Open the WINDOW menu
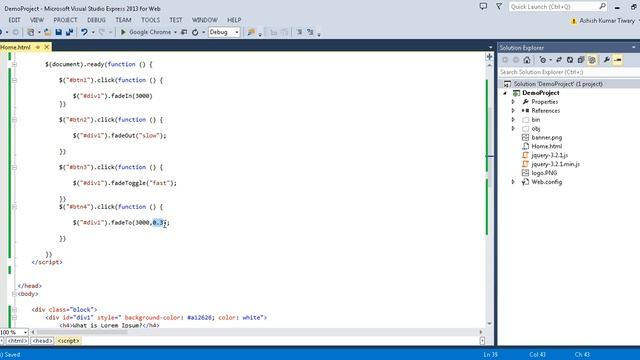The image size is (640, 360). click(x=204, y=20)
